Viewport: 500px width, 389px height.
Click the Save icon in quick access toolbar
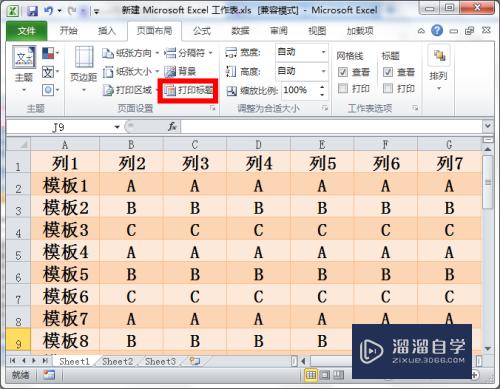click(32, 11)
